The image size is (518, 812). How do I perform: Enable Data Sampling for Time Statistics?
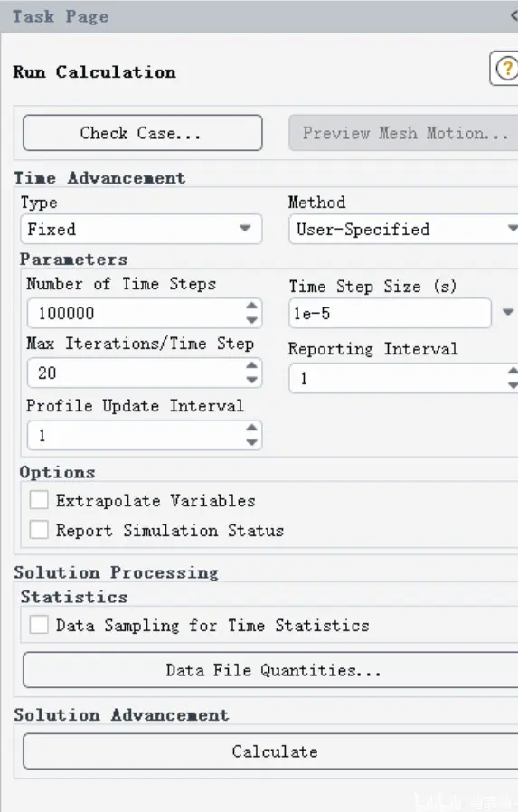coord(39,625)
